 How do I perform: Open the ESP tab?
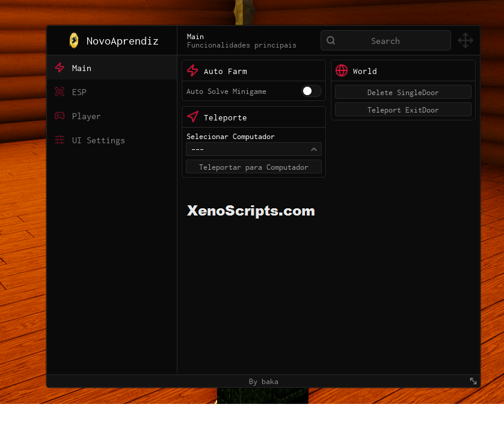coord(112,92)
